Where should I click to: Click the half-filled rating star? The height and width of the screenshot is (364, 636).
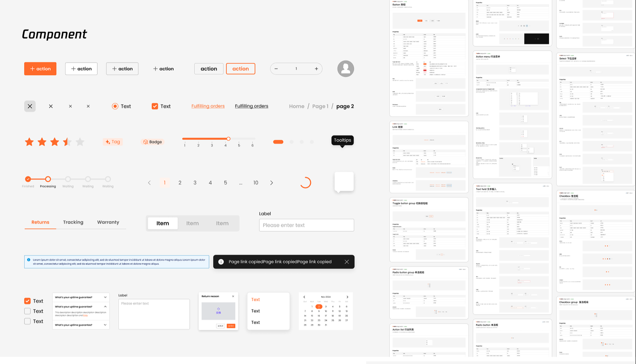coord(67,142)
